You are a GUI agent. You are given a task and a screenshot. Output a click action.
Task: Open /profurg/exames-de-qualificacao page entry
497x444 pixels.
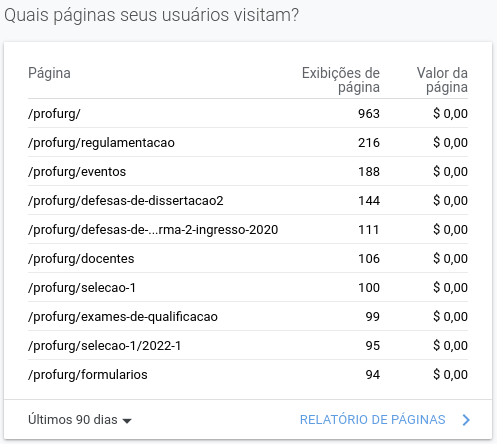click(123, 317)
